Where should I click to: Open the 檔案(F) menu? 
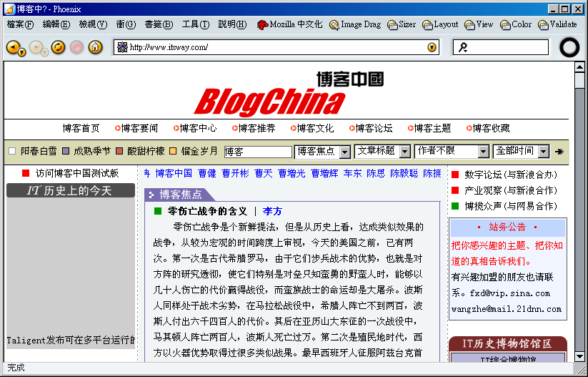click(20, 25)
